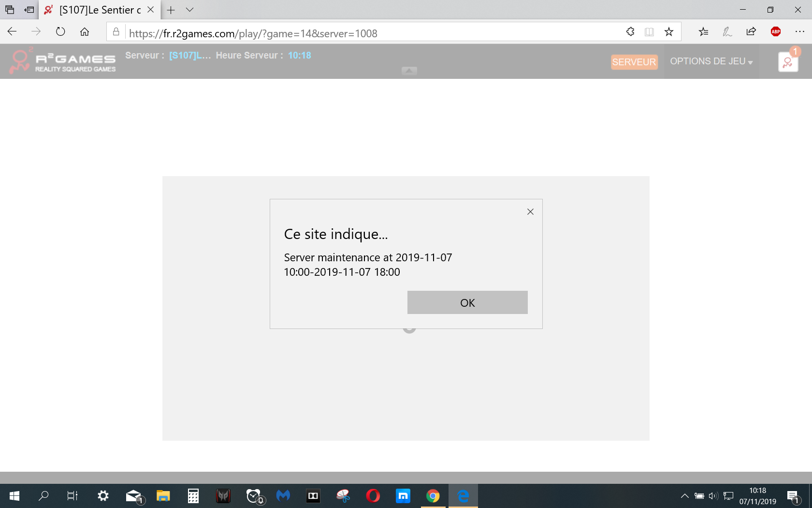Open a new browser tab
This screenshot has width=812, height=508.
171,10
